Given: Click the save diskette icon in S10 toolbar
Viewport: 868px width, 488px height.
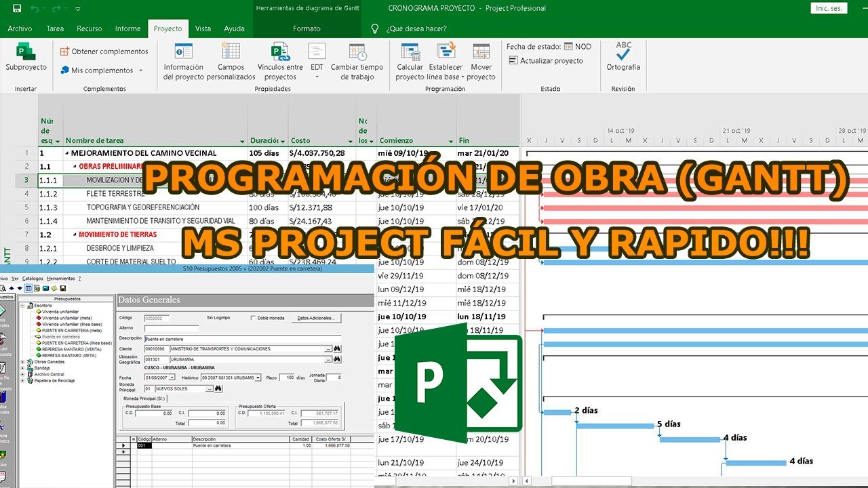Looking at the screenshot, I should pos(62,288).
